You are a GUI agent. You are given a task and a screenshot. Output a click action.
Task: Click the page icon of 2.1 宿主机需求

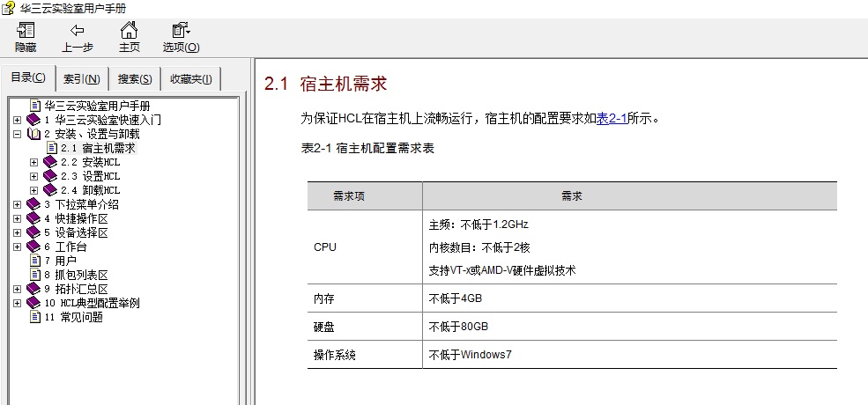pos(52,148)
